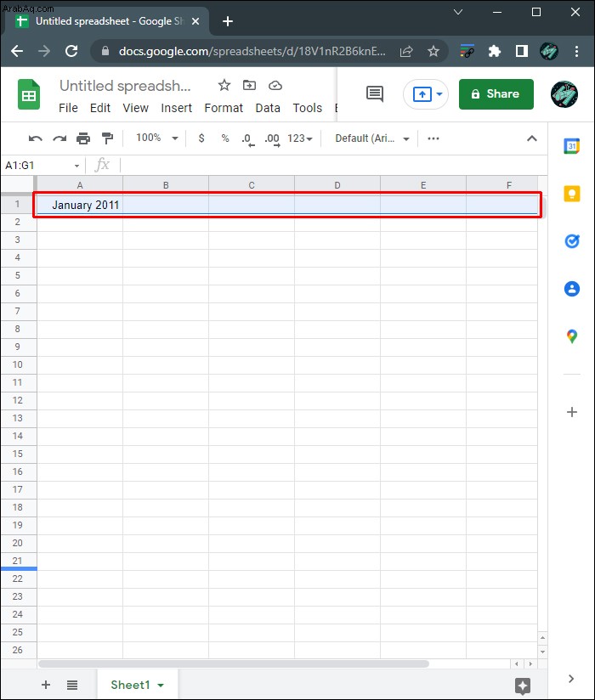Open Google Maps in side panel
Viewport: 595px width, 700px height.
pyautogui.click(x=572, y=336)
